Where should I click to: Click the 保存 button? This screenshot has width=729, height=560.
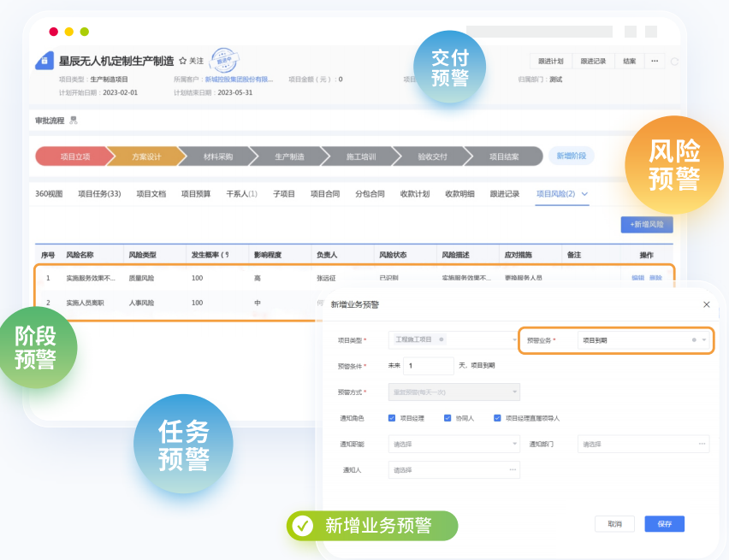point(664,524)
